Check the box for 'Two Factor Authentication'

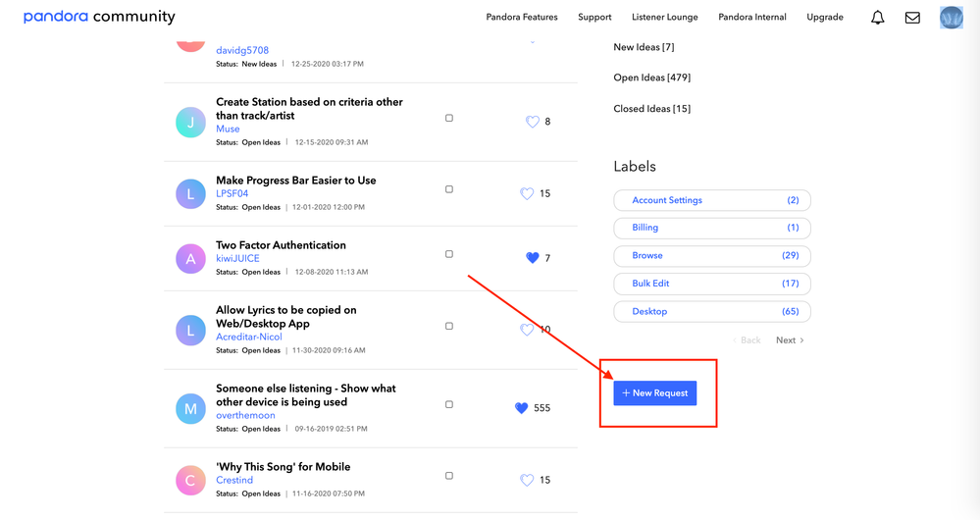coord(449,254)
